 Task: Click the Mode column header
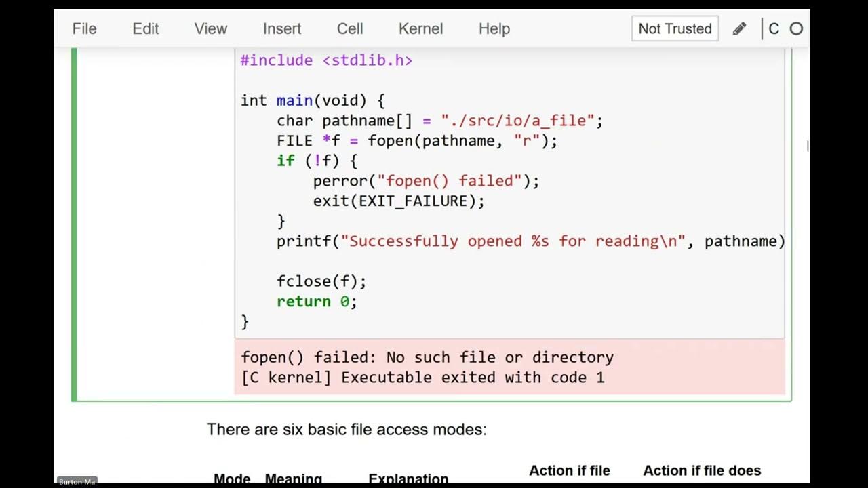coord(232,479)
